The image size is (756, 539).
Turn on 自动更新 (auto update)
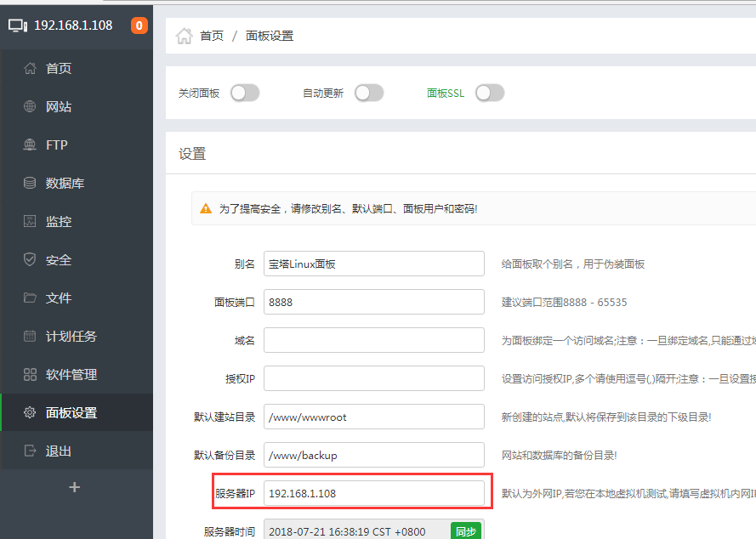click(369, 93)
